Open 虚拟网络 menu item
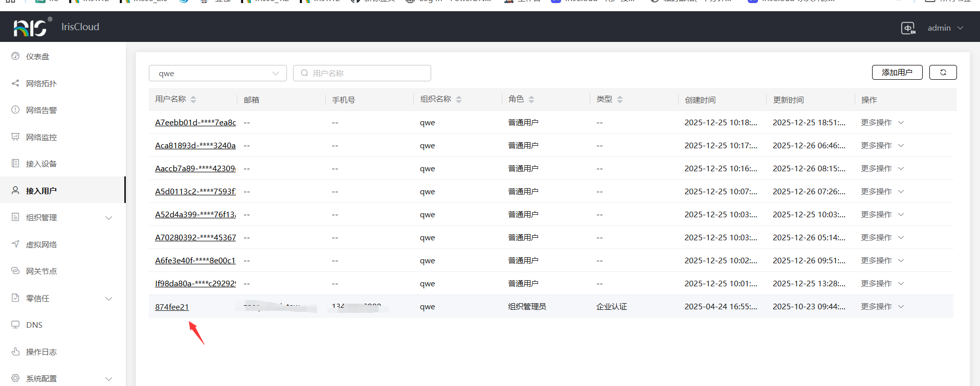The image size is (980, 386). 62,244
